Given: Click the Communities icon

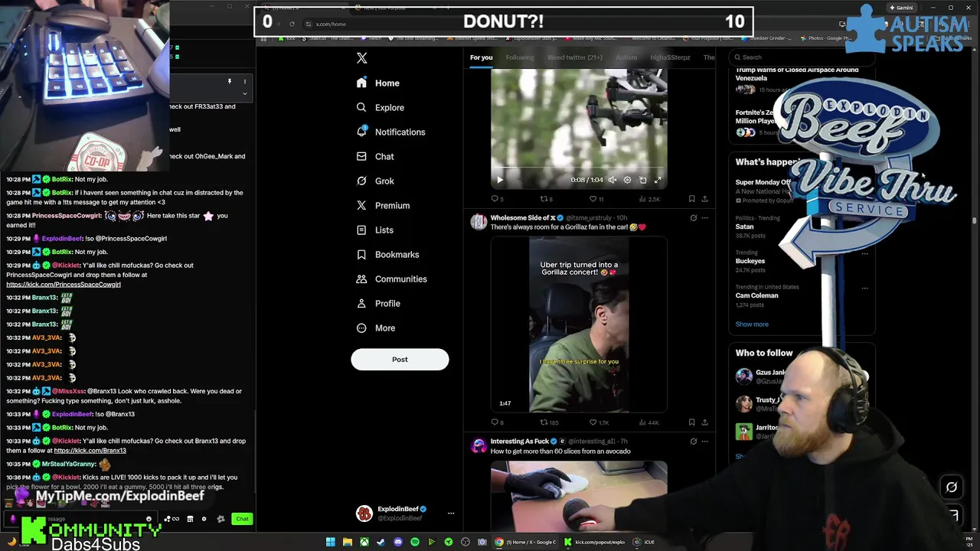Looking at the screenshot, I should (x=361, y=279).
